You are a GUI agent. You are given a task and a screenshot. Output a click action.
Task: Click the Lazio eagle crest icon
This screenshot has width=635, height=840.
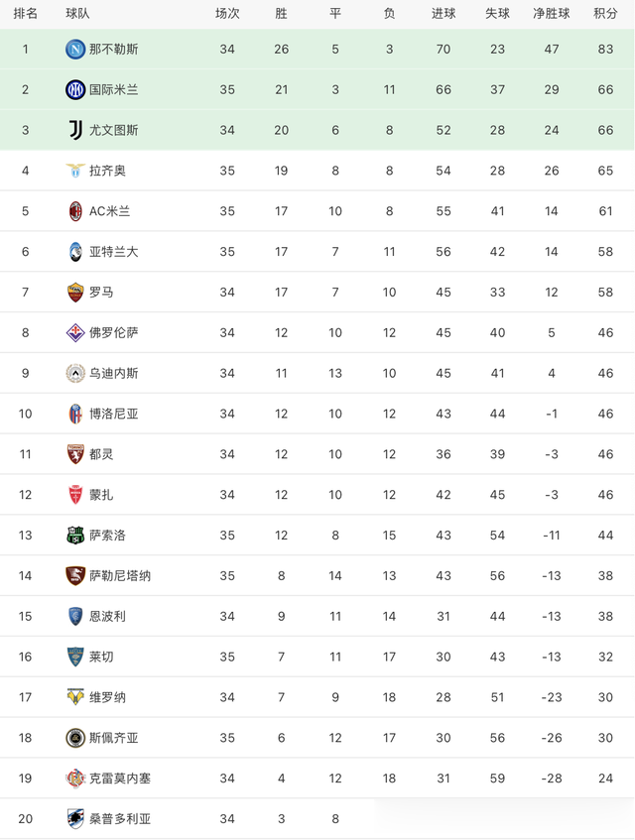point(75,171)
